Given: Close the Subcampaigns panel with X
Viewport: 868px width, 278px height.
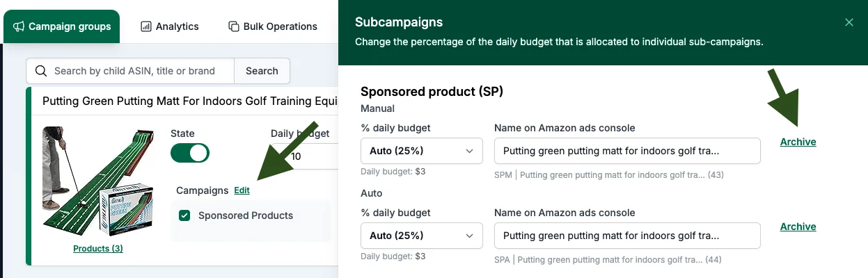Looking at the screenshot, I should (849, 22).
